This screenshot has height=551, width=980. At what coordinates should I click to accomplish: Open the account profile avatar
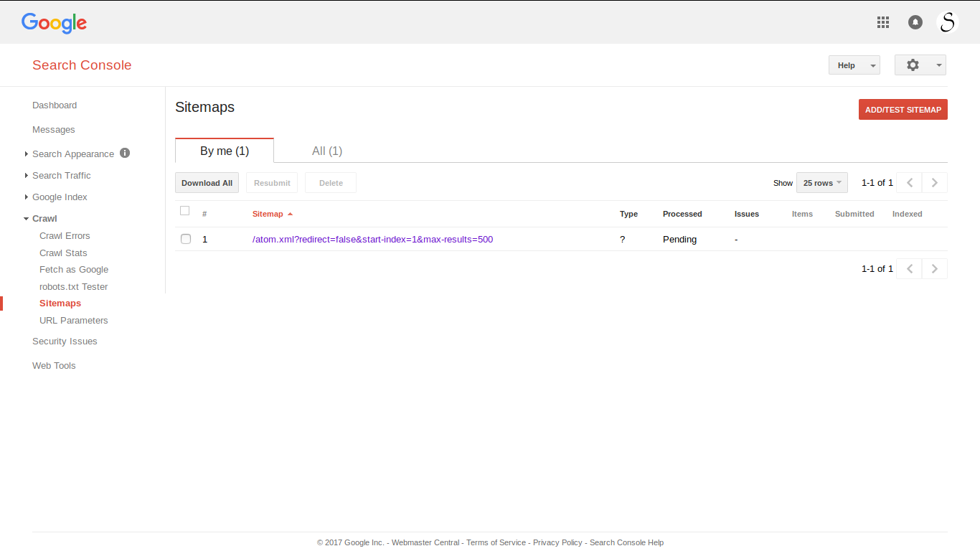pyautogui.click(x=948, y=22)
